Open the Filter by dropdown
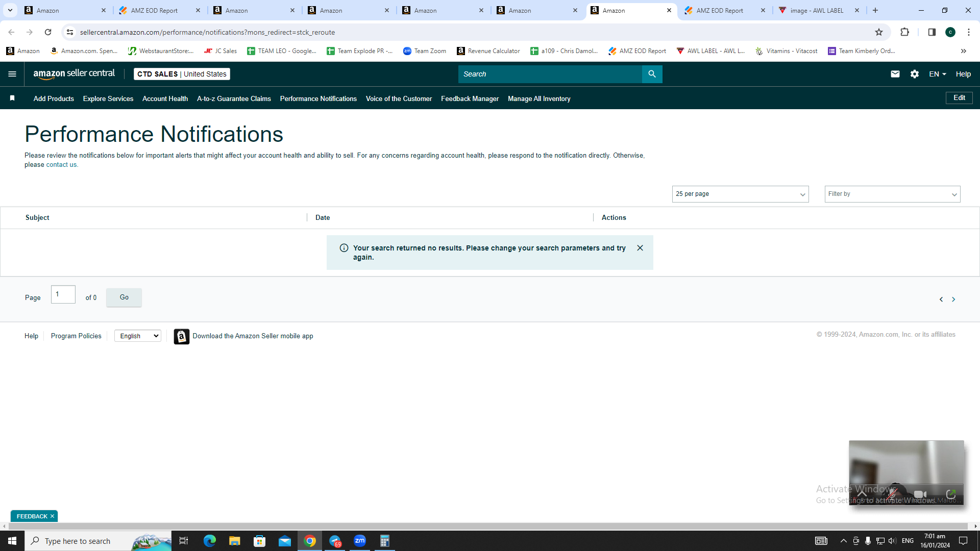Screen dimensions: 980x551 [x=892, y=194]
